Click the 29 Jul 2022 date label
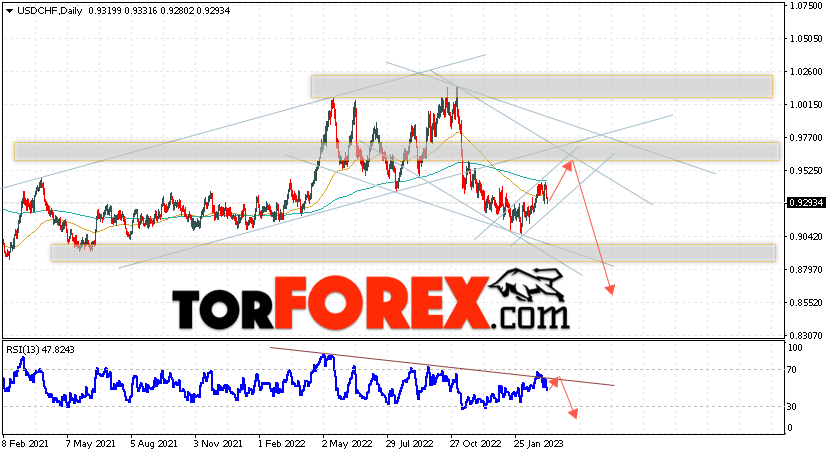This screenshot has height=455, width=830. [410, 444]
